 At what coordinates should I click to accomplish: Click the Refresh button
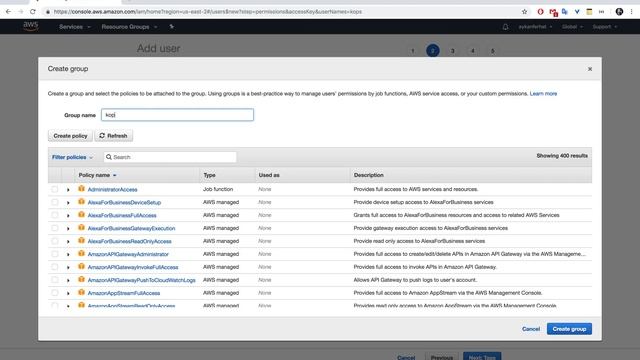[x=113, y=136]
